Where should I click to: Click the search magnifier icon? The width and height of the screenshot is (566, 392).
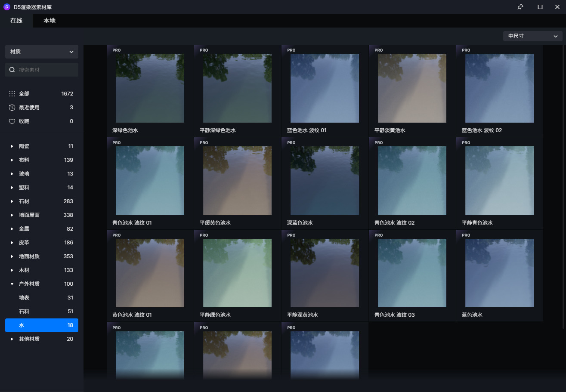point(12,70)
